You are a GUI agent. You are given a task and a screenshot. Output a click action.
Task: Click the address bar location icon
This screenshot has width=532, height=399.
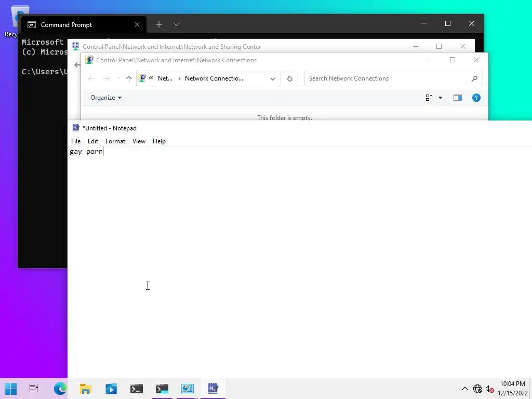pos(142,78)
